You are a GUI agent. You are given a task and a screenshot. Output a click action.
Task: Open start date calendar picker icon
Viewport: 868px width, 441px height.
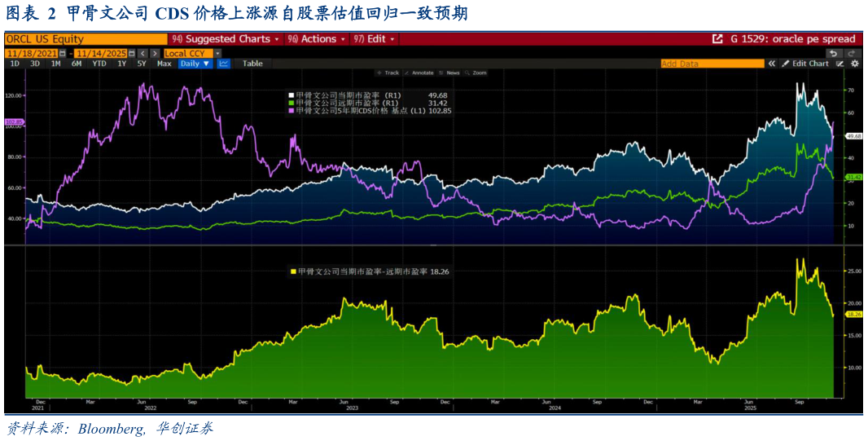pyautogui.click(x=62, y=54)
